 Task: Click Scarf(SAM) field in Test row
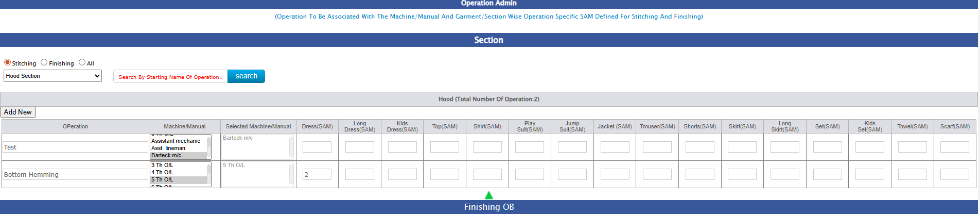[955, 147]
